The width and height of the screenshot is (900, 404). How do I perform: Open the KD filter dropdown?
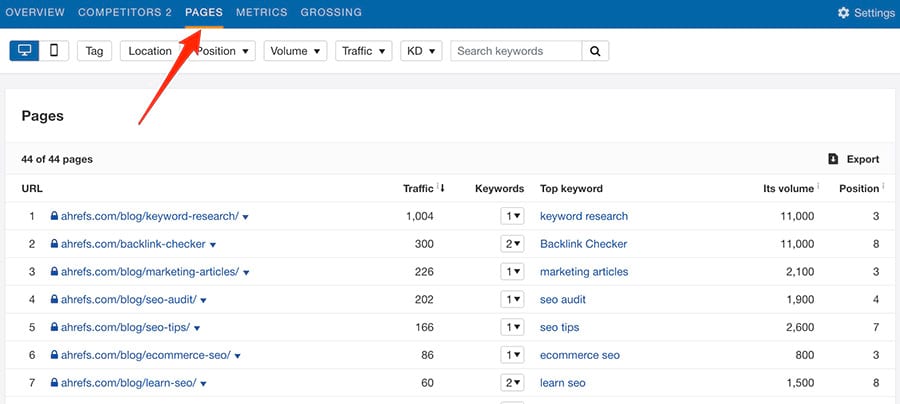[x=421, y=51]
